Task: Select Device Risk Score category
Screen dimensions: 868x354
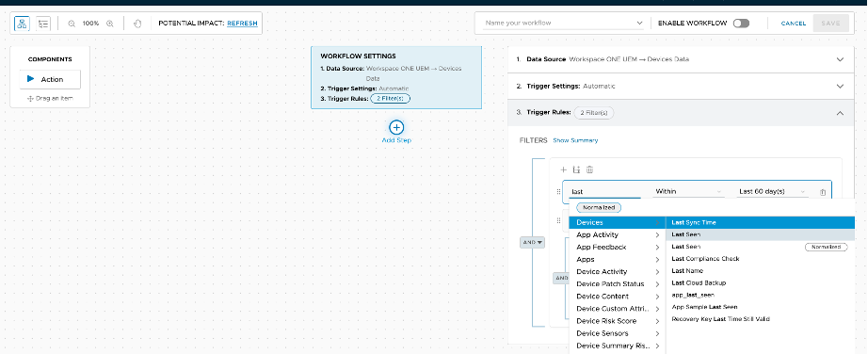Action: tap(617, 321)
